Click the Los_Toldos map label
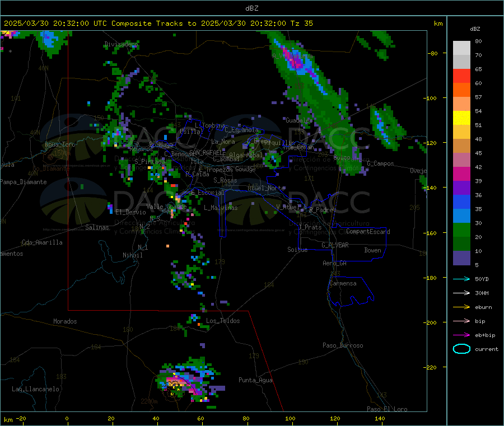The width and height of the screenshot is (504, 426). point(223,321)
